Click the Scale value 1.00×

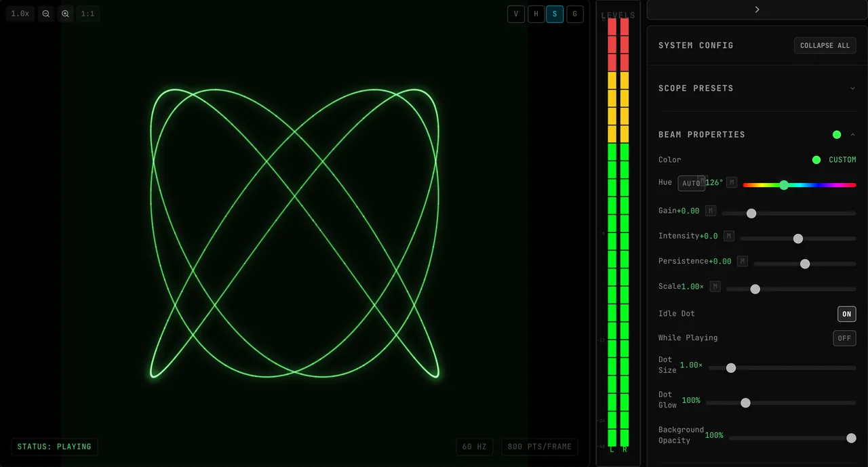pos(692,287)
